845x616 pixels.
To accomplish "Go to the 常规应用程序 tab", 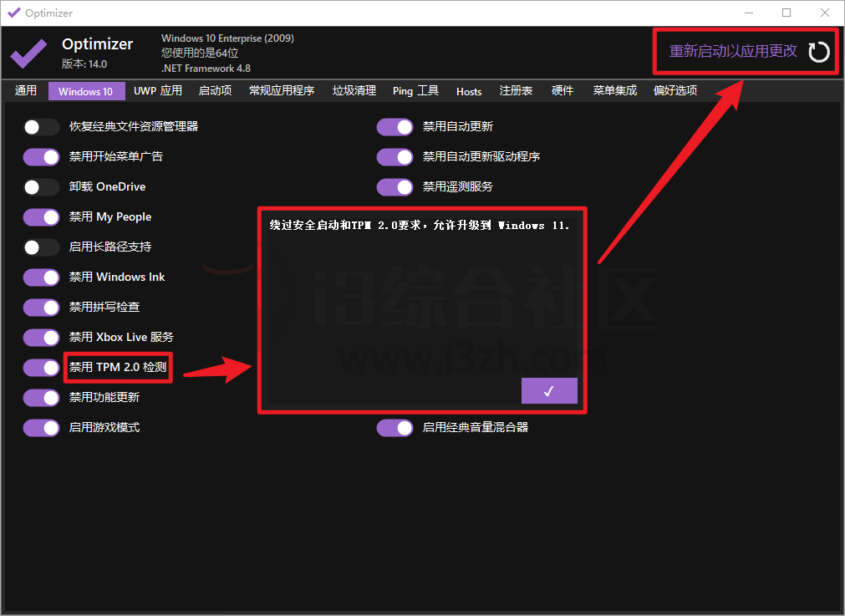I will point(282,90).
